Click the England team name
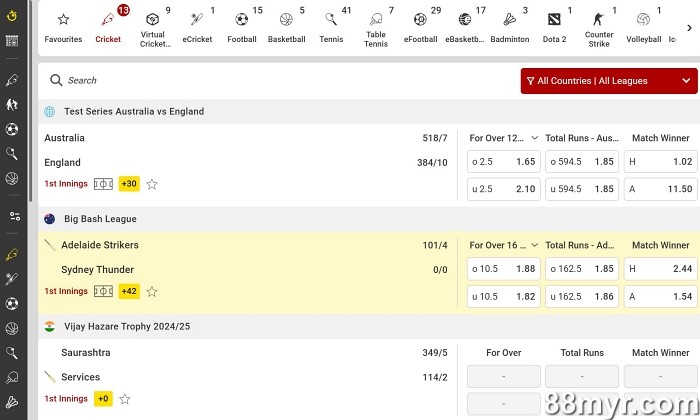700x420 pixels. 62,162
